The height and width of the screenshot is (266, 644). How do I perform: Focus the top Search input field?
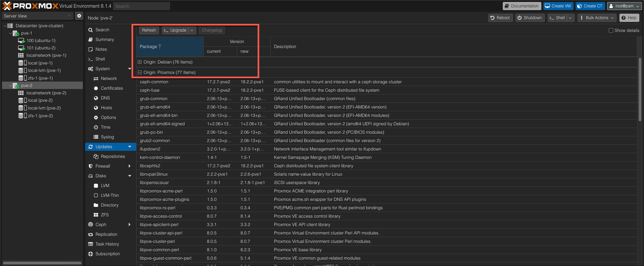pos(142,6)
